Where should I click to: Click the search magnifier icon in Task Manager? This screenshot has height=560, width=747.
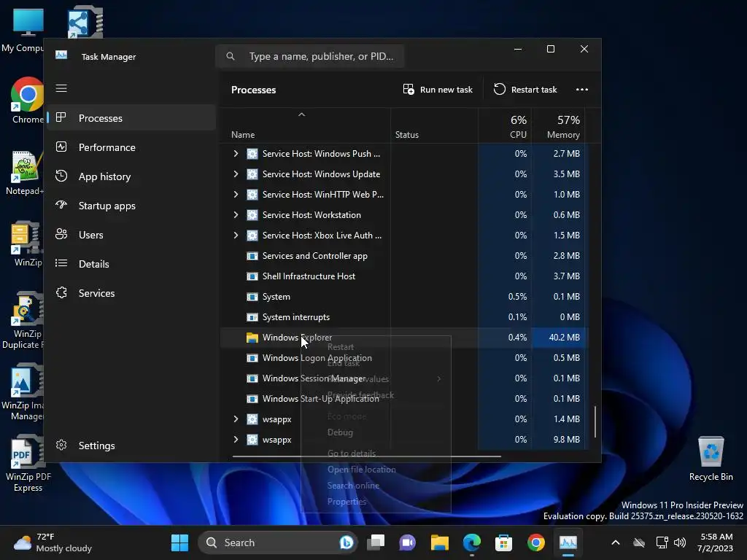pos(231,56)
